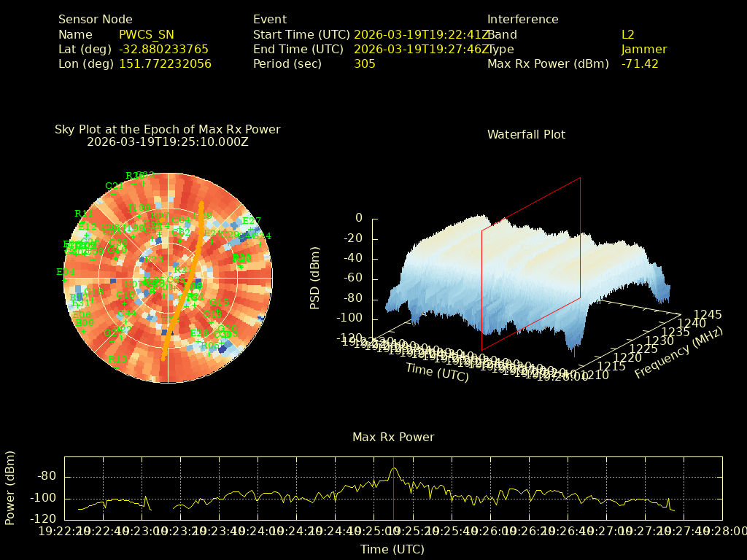Click the Max Rx Power value -71.42
This screenshot has width=747, height=560.
(640, 63)
